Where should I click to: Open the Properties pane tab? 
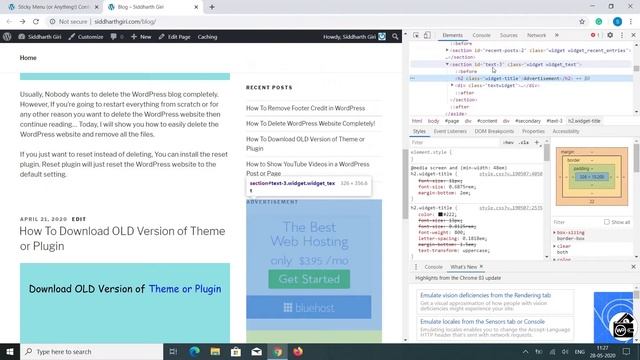coord(533,131)
